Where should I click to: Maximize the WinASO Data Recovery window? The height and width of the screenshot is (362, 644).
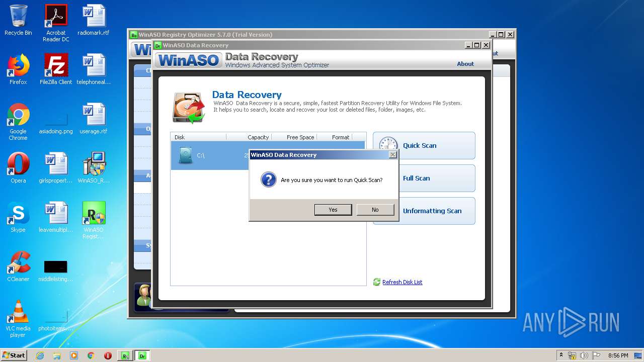[x=477, y=45]
